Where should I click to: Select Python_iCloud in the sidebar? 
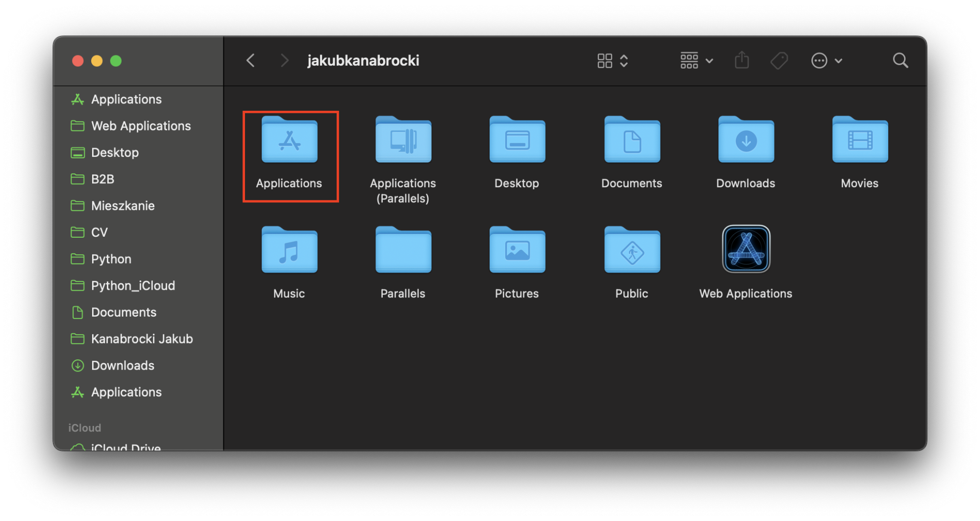[x=123, y=285]
